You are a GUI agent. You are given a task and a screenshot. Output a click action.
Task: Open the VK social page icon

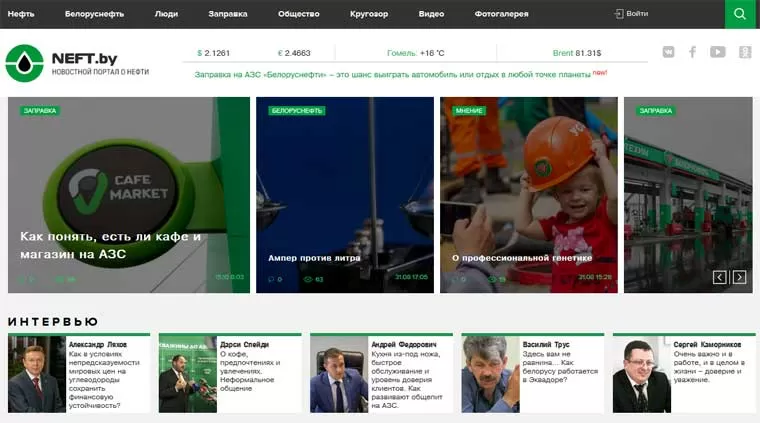pos(668,52)
